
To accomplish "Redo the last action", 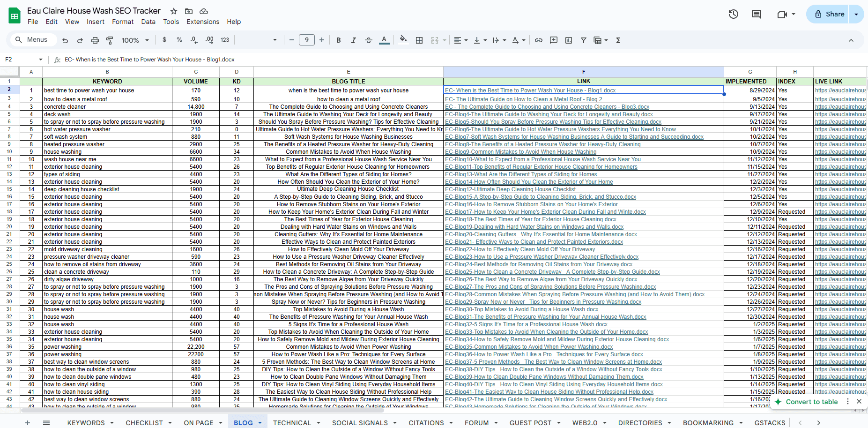I will pos(80,40).
